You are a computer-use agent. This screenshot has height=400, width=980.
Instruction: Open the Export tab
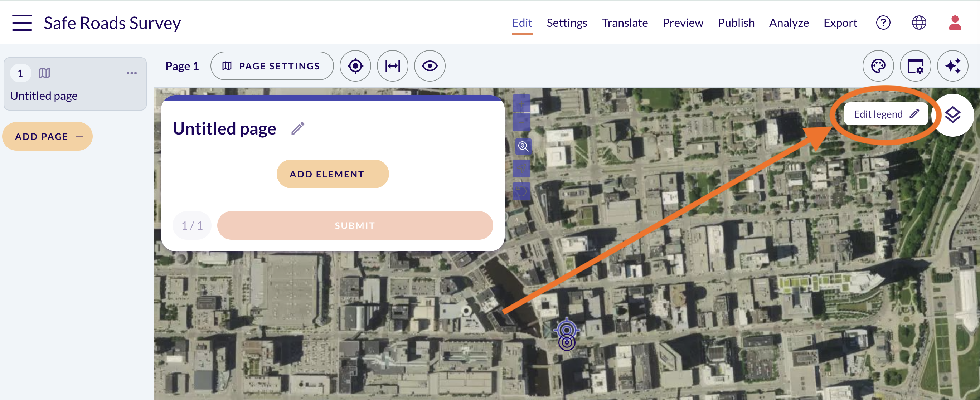coord(840,23)
